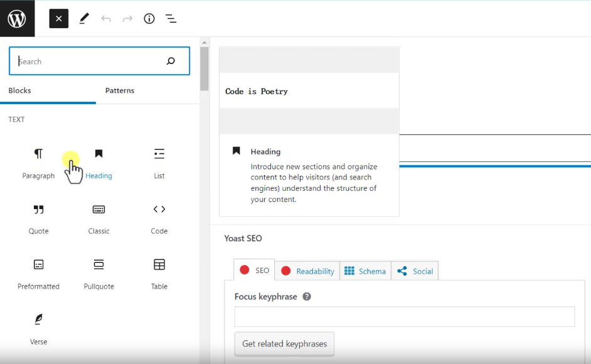Screen dimensions: 591x364
Task: Insert a Quote block
Action: click(x=38, y=218)
